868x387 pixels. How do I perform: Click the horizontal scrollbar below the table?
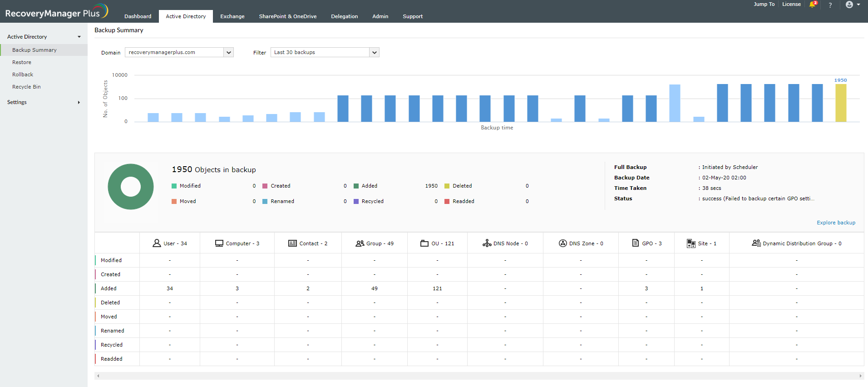479,376
